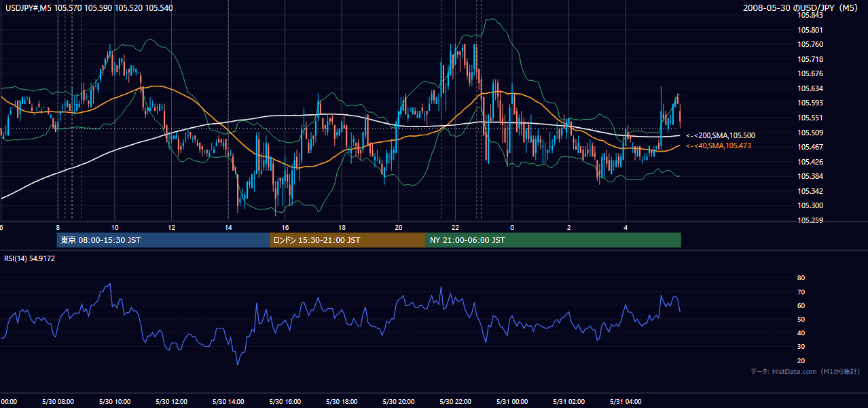
Task: Click price scale value 105.426
Action: click(x=811, y=162)
